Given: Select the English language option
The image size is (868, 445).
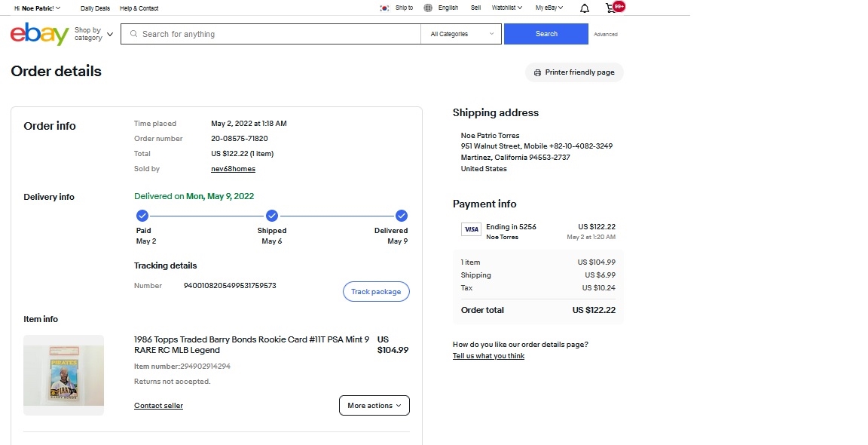Looking at the screenshot, I should [x=448, y=8].
